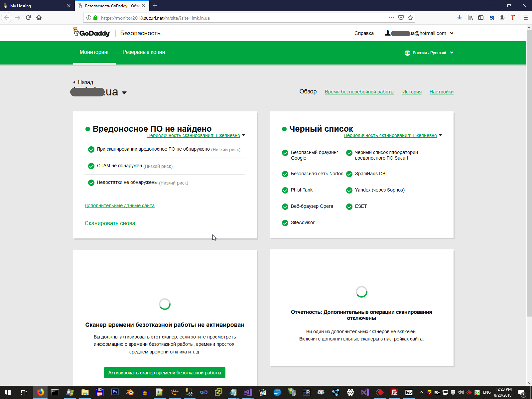
Task: Open a new browser tab with plus
Action: click(155, 5)
